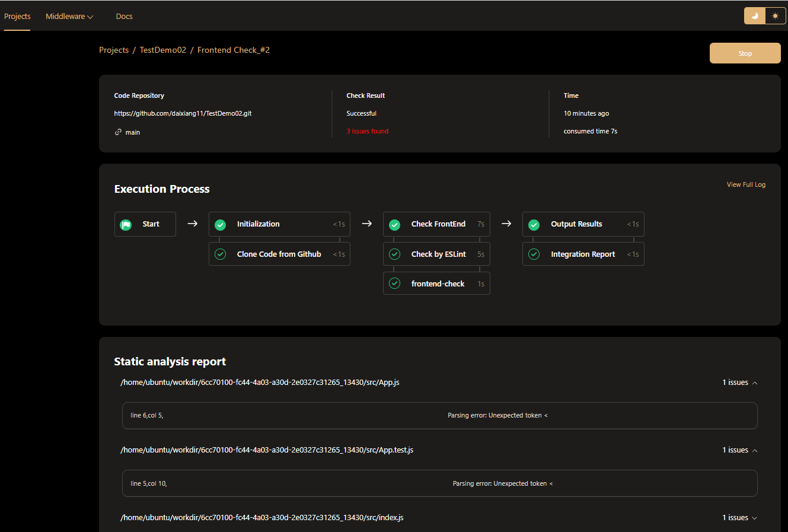The height and width of the screenshot is (532, 788).
Task: Click the 3 issues found text
Action: pyautogui.click(x=368, y=131)
